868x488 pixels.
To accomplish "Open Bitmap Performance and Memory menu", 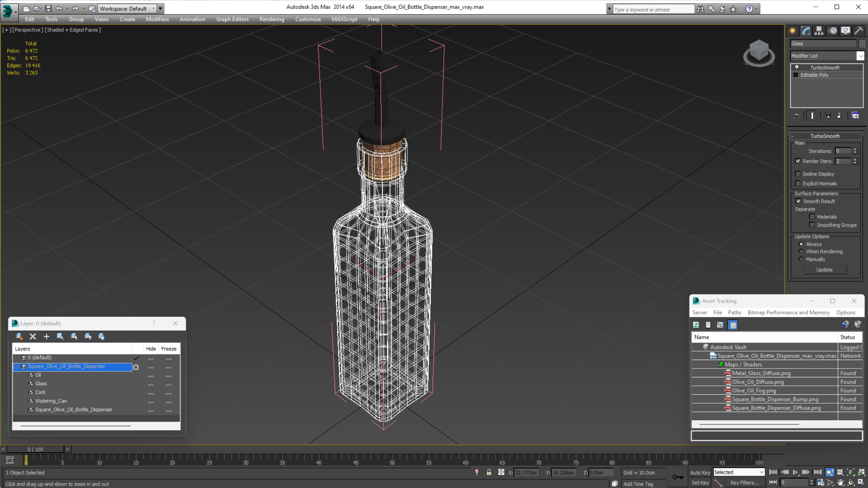I will click(789, 313).
